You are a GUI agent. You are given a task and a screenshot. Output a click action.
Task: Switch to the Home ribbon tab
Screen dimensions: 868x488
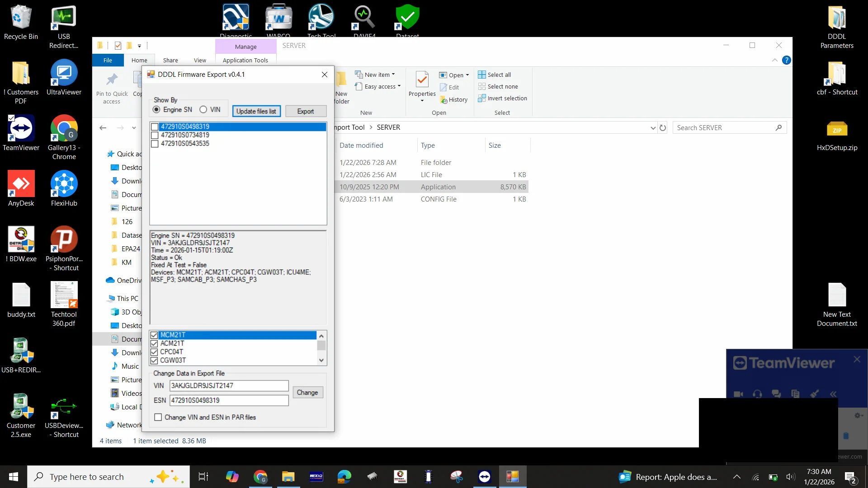pyautogui.click(x=139, y=60)
